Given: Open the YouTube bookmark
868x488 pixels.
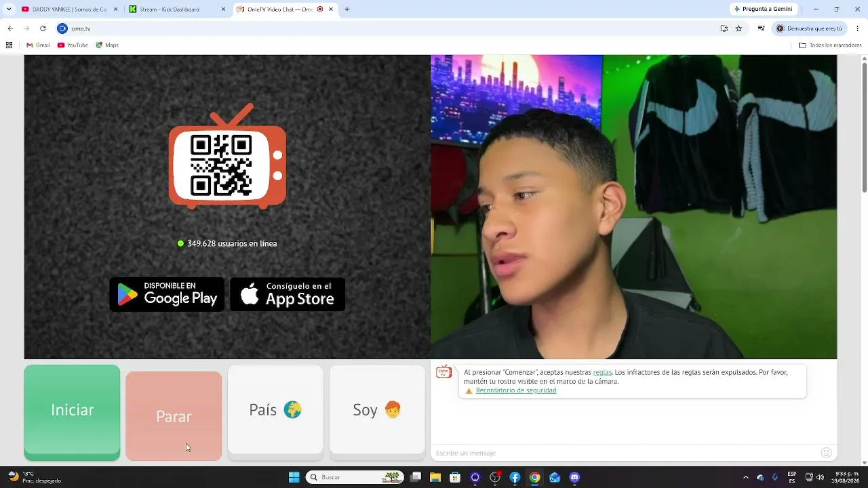Looking at the screenshot, I should 73,45.
